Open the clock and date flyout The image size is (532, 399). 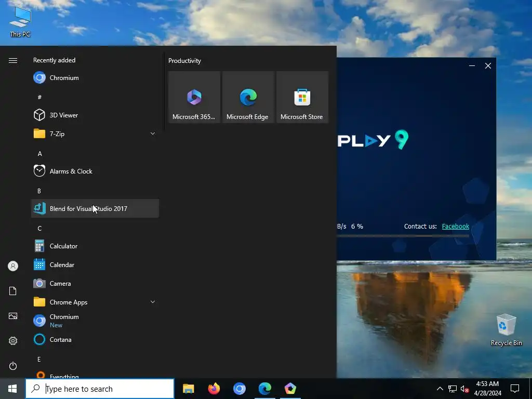point(487,389)
